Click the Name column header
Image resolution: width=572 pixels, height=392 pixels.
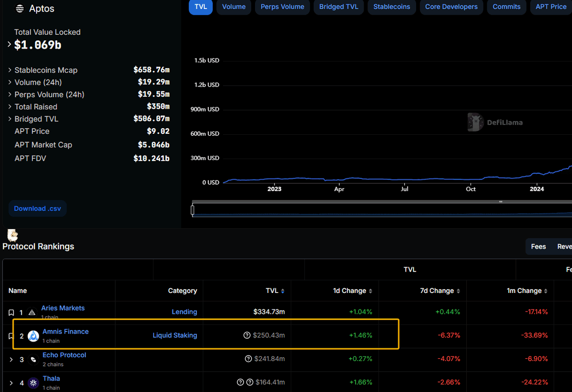click(x=18, y=291)
